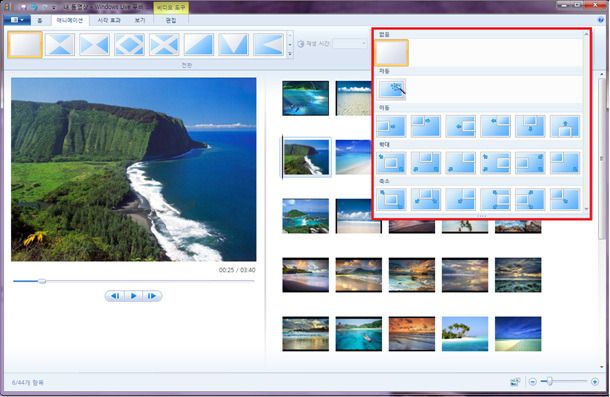Select the green cliff coastline storyboard clip
Screen dimensions: 610x397
(306, 157)
